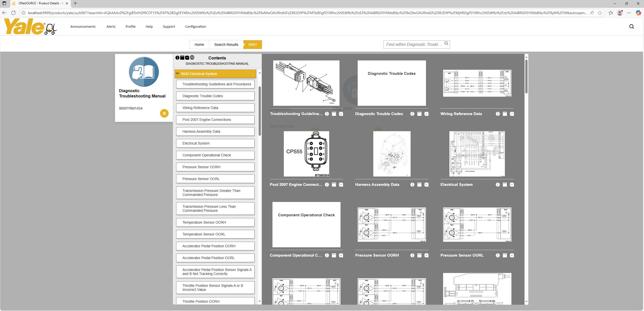The width and height of the screenshot is (644, 311).
Task: Toggle minus icon beside Pressure Sensor OORL card
Action: point(512,255)
